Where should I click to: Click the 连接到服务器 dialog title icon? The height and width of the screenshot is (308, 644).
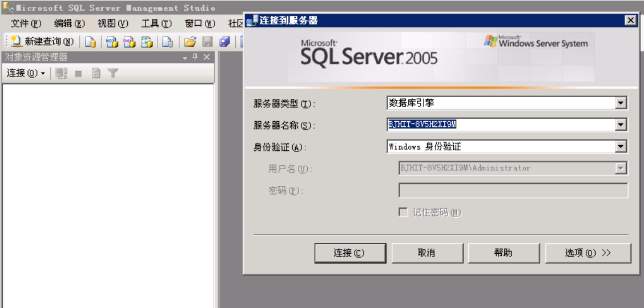pyautogui.click(x=252, y=21)
